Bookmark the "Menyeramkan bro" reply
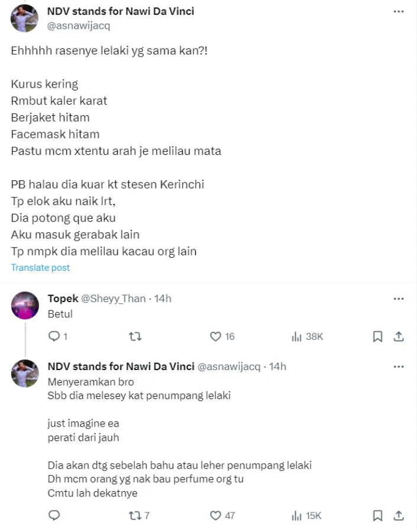The width and height of the screenshot is (417, 532). click(377, 515)
